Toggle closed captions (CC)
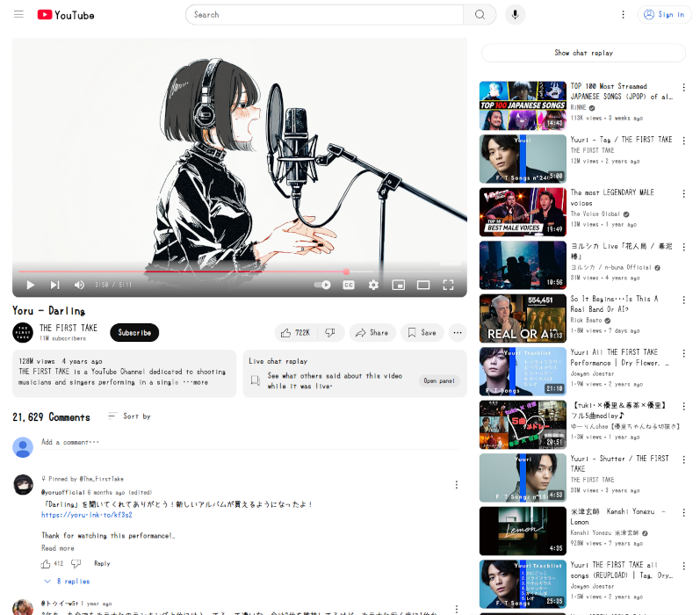Screen dimensions: 700x615 pos(349,285)
